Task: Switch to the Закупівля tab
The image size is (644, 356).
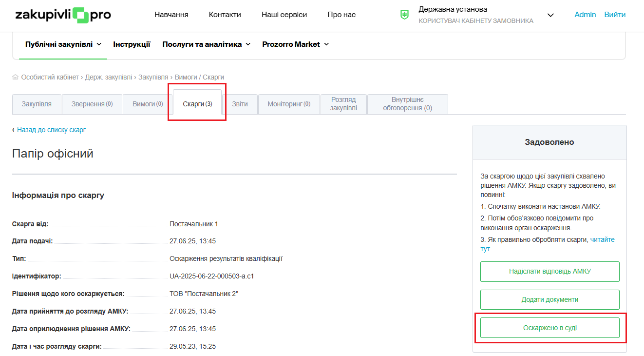Action: pos(37,104)
